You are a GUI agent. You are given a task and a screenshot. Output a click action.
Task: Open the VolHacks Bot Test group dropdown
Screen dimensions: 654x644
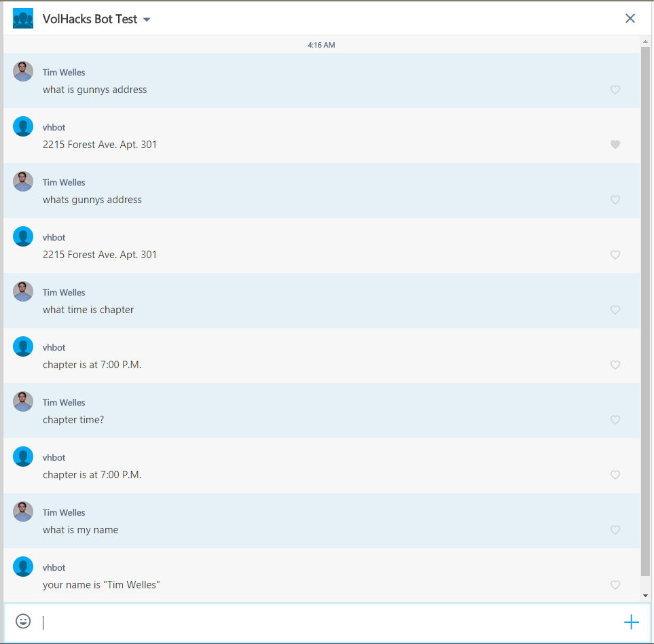(147, 19)
